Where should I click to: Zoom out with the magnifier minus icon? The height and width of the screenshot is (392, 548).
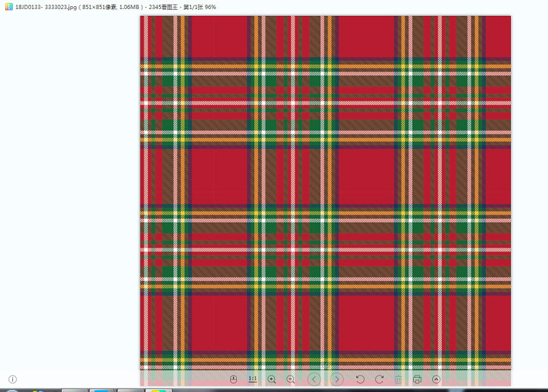(x=290, y=380)
